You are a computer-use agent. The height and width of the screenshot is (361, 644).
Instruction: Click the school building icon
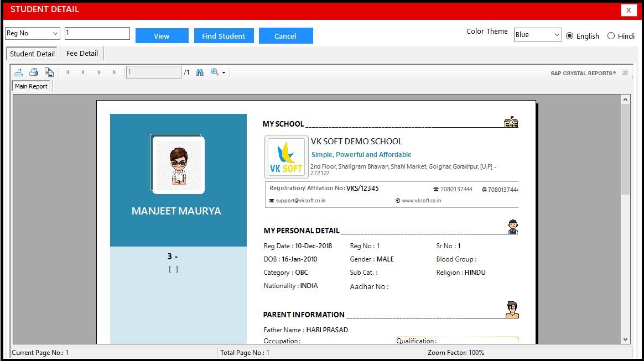[511, 122]
